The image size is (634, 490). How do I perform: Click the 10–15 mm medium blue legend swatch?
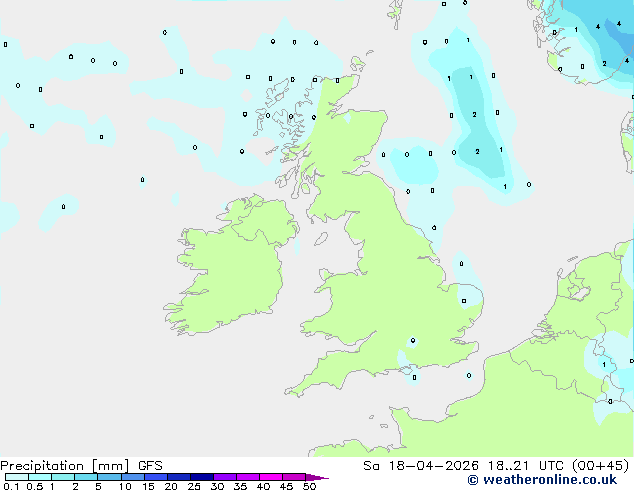point(132,477)
